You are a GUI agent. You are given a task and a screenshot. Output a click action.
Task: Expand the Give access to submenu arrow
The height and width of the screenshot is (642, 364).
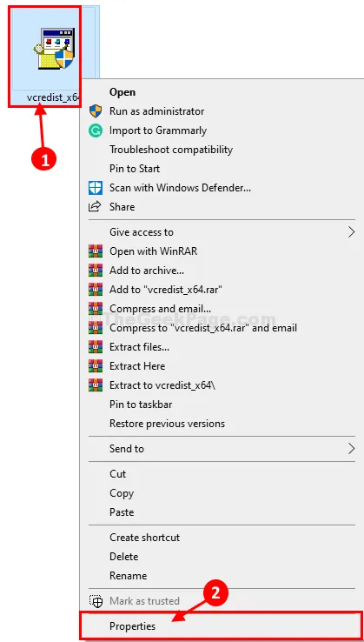pos(351,232)
